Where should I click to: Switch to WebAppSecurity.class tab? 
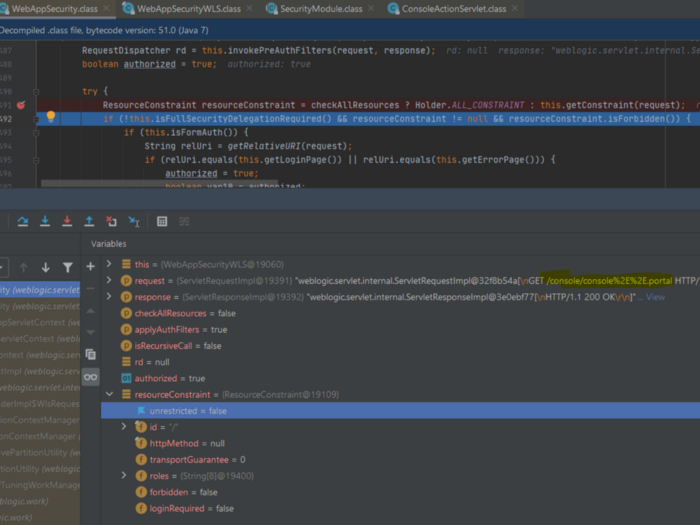click(54, 8)
